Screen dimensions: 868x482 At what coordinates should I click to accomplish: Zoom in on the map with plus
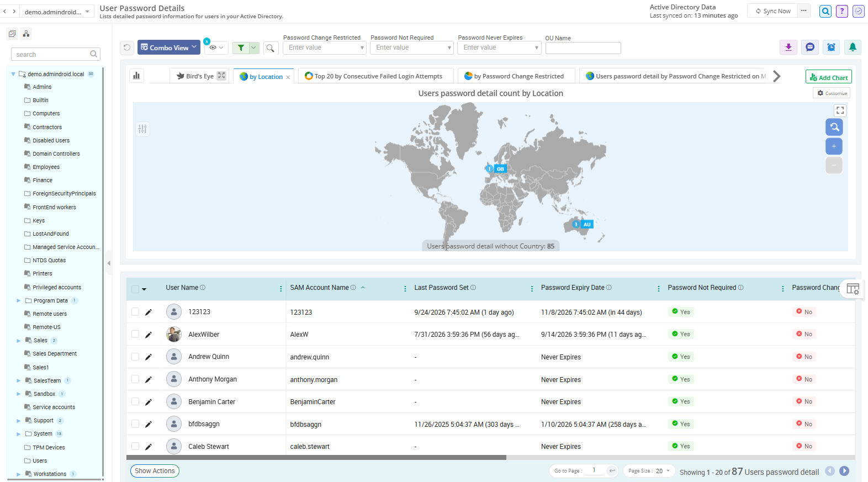[x=834, y=146]
